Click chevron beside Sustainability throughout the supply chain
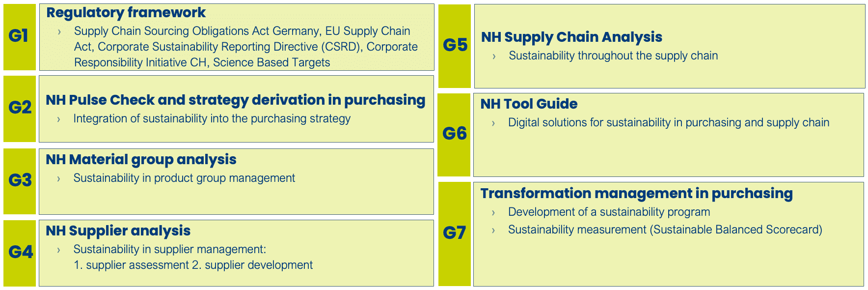 pos(494,57)
